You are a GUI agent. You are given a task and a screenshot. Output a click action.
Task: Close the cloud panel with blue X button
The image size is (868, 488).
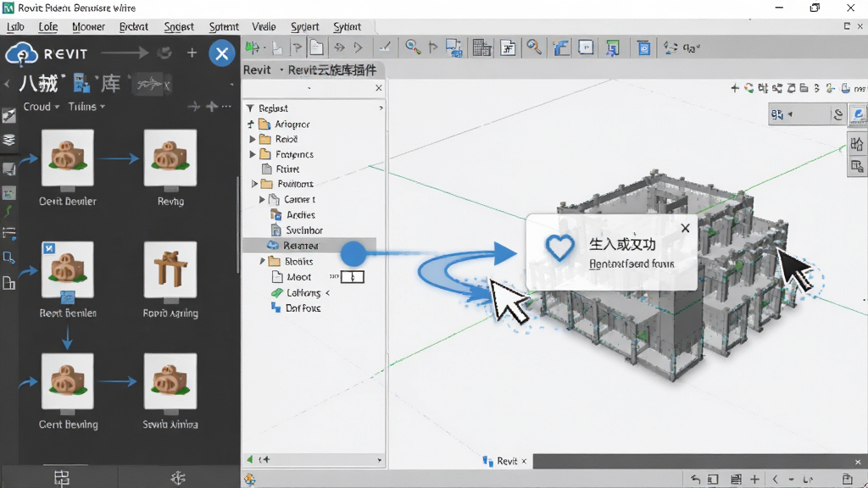[222, 53]
